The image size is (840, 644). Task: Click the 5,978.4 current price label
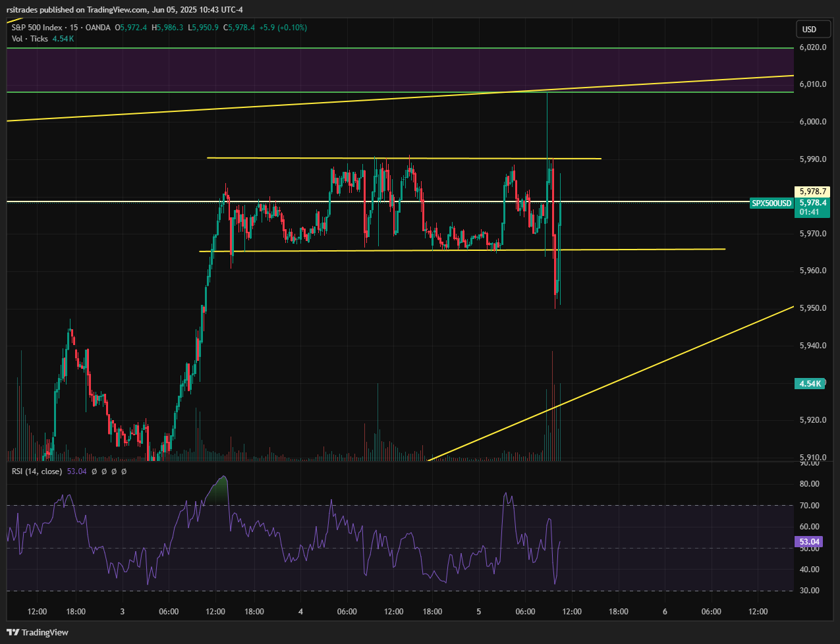[812, 203]
